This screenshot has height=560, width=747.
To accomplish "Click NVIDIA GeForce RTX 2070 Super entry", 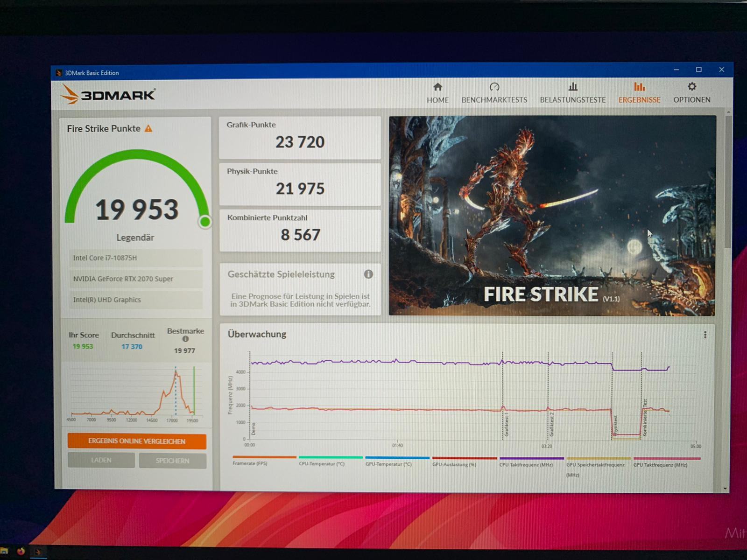I will point(136,279).
